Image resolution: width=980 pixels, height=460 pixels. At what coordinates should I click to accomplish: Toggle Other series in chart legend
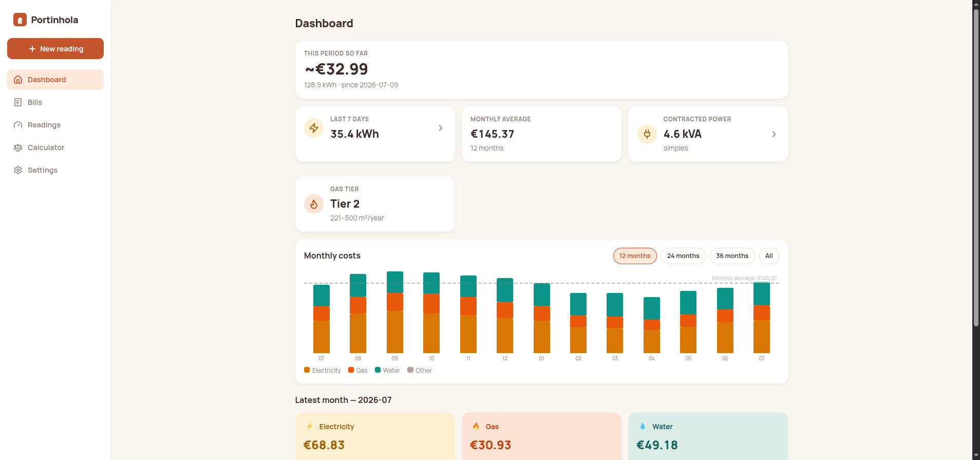click(x=420, y=370)
